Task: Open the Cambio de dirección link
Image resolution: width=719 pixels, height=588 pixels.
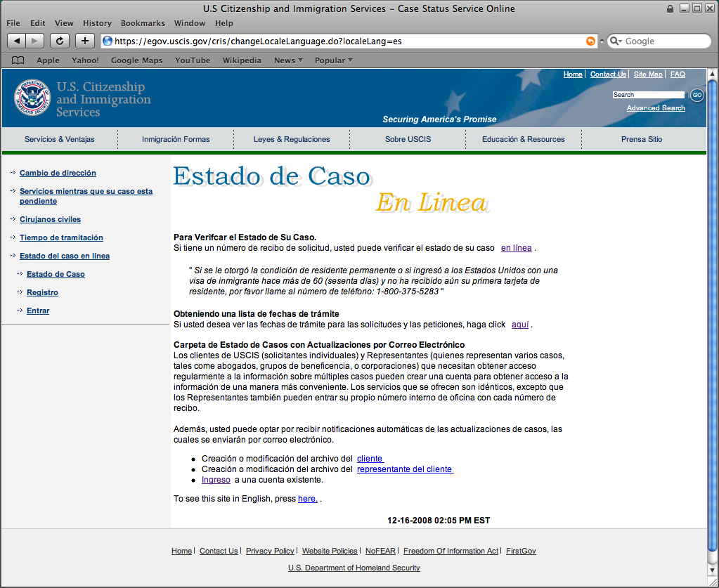Action: (x=58, y=173)
